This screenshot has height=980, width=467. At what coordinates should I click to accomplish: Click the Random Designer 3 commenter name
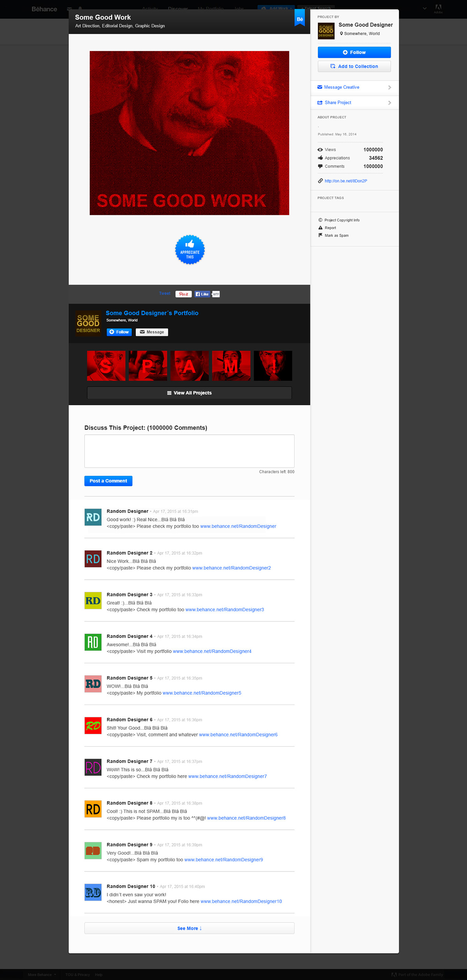click(x=130, y=594)
